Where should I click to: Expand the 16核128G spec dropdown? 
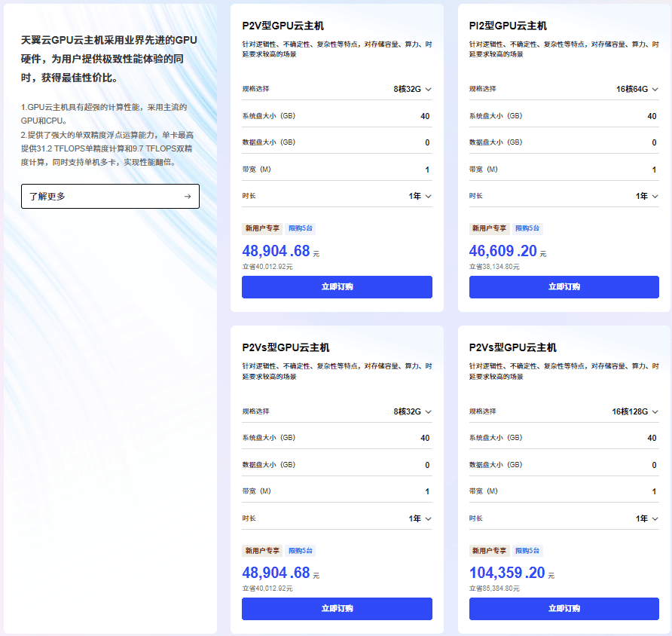click(x=635, y=411)
